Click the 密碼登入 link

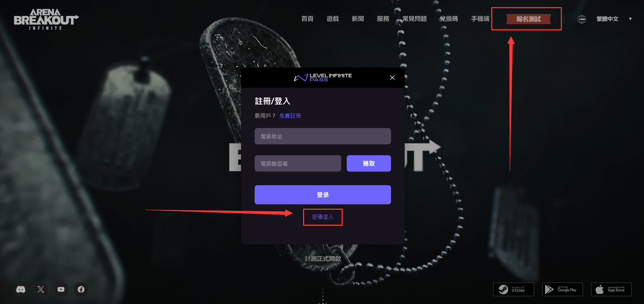pos(323,217)
